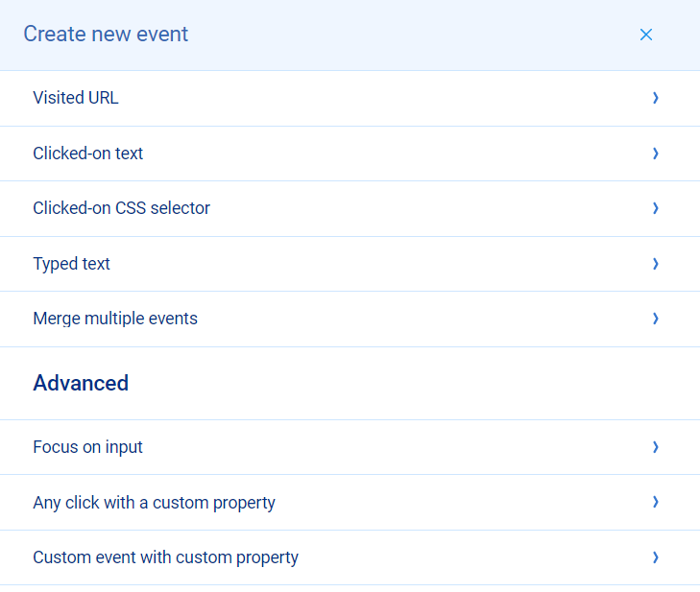The image size is (700, 592).
Task: Hit the chevron on the Typed text row
Action: [x=656, y=264]
